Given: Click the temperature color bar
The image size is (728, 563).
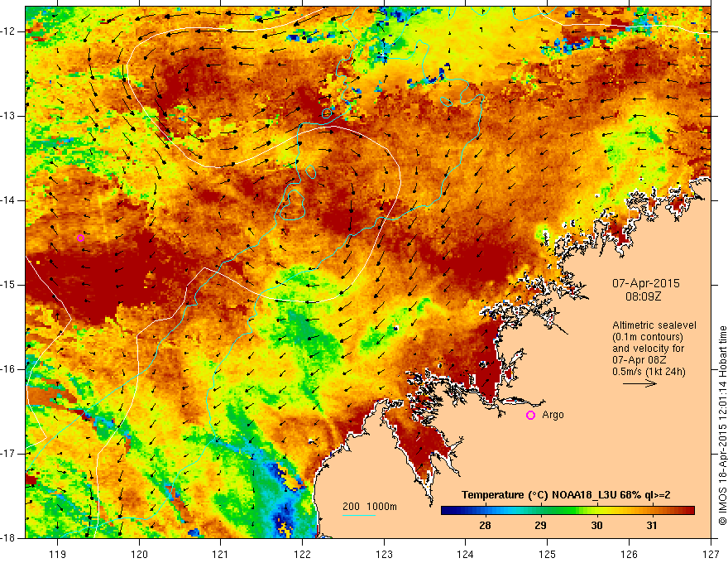Looking at the screenshot, I should 568,511.
